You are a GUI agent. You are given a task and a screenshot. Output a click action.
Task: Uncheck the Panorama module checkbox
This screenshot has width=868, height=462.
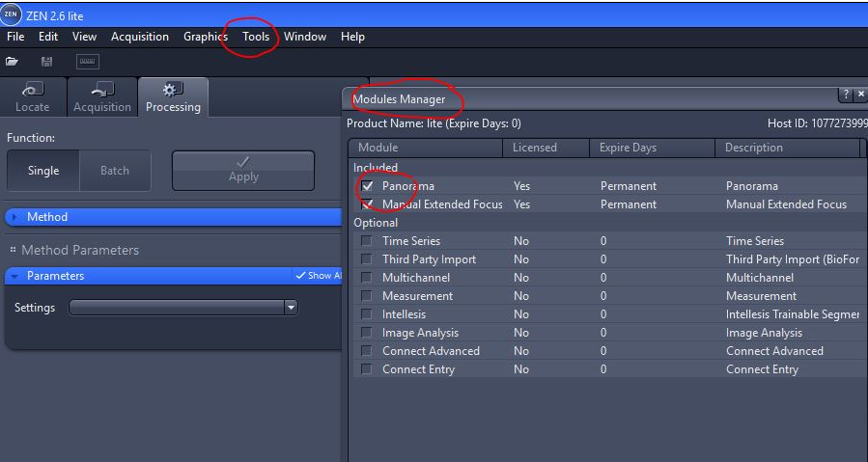[x=367, y=186]
